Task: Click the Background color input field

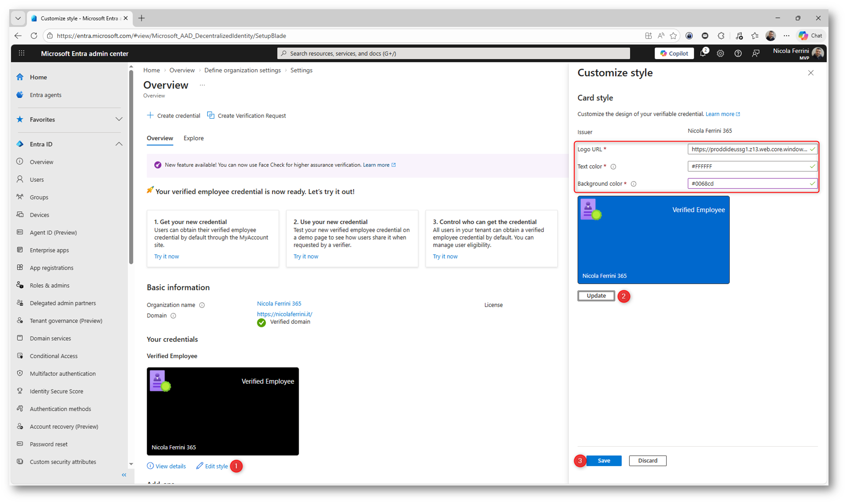Action: point(748,184)
